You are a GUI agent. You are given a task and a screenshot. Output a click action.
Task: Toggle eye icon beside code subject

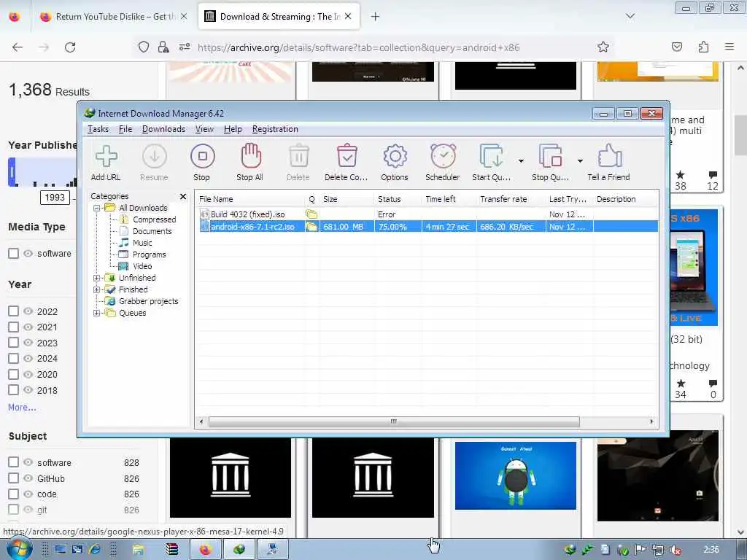point(28,494)
